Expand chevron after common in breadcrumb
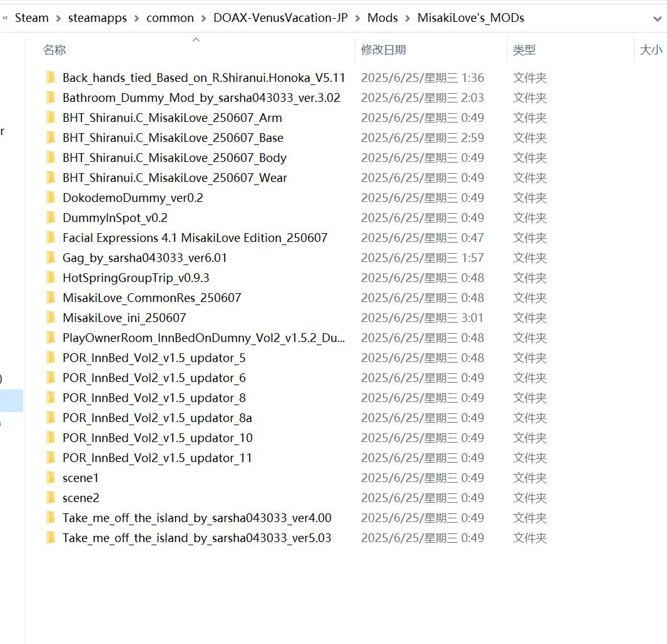667x644 pixels. [x=204, y=18]
